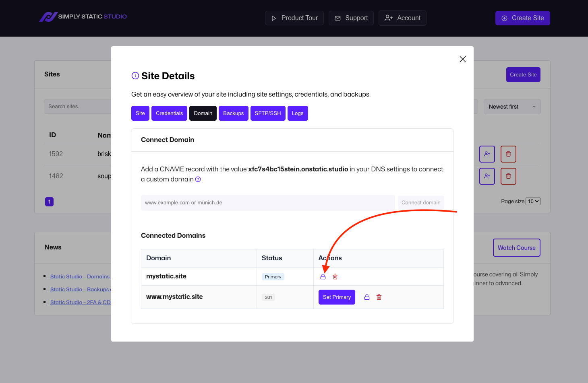Click the lock icon for mystatic.site
588x383 pixels.
(323, 277)
